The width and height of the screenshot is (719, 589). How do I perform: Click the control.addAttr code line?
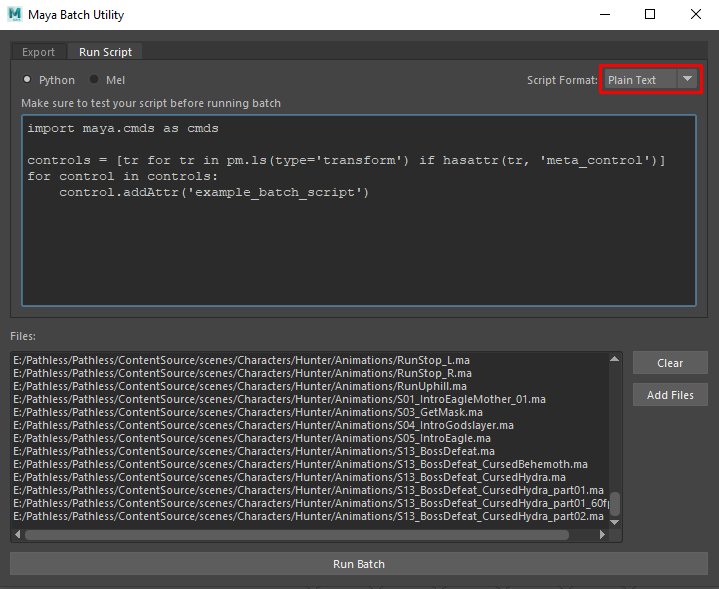[214, 192]
